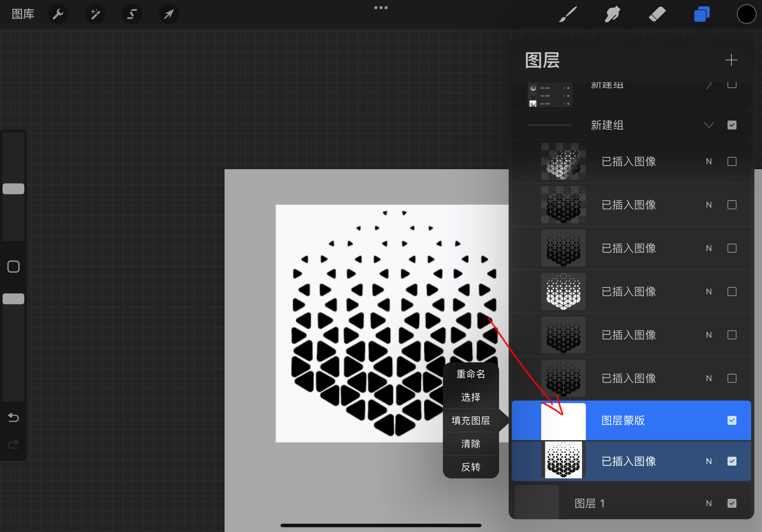Select the Adjustments magic wand tool

coord(95,14)
